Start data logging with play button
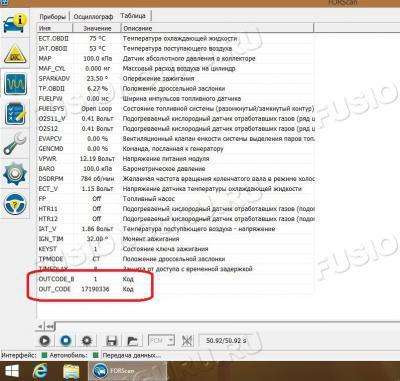This screenshot has height=381, width=400. 45,341
